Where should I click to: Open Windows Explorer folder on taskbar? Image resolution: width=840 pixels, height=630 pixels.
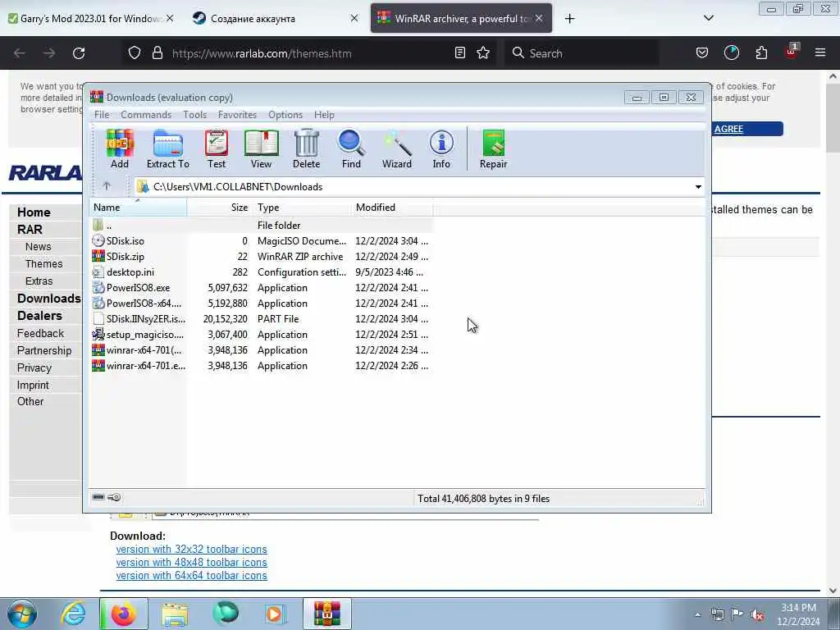click(x=175, y=614)
